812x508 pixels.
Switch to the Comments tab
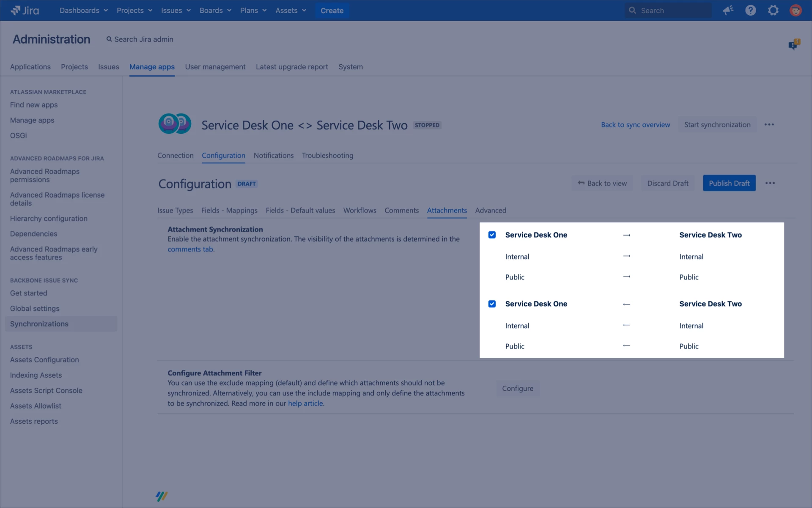point(401,210)
